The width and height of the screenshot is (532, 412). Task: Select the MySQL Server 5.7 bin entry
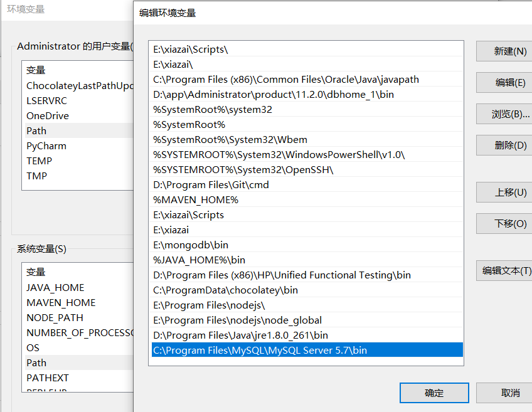[x=260, y=351]
